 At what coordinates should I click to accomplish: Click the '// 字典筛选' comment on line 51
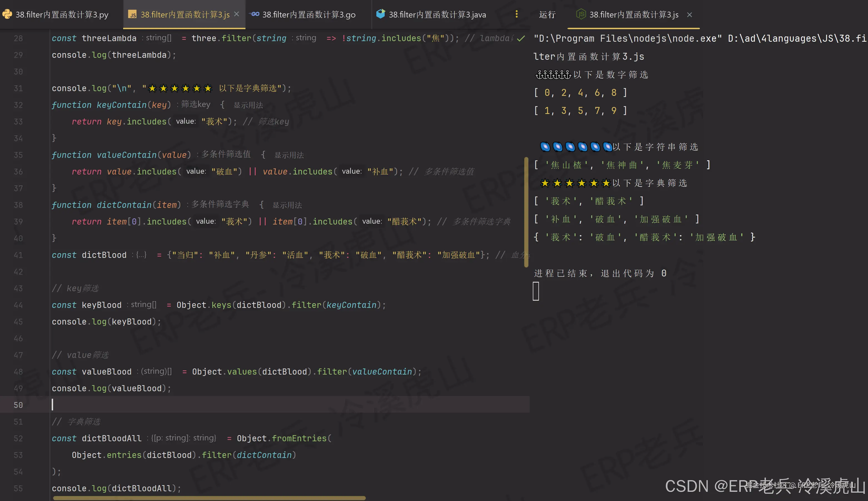tap(76, 422)
